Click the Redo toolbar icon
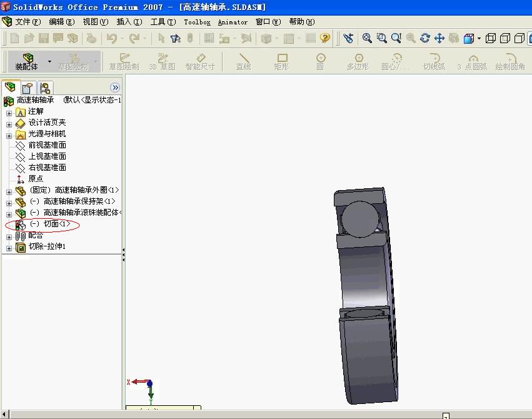This screenshot has height=419, width=532. [x=134, y=38]
